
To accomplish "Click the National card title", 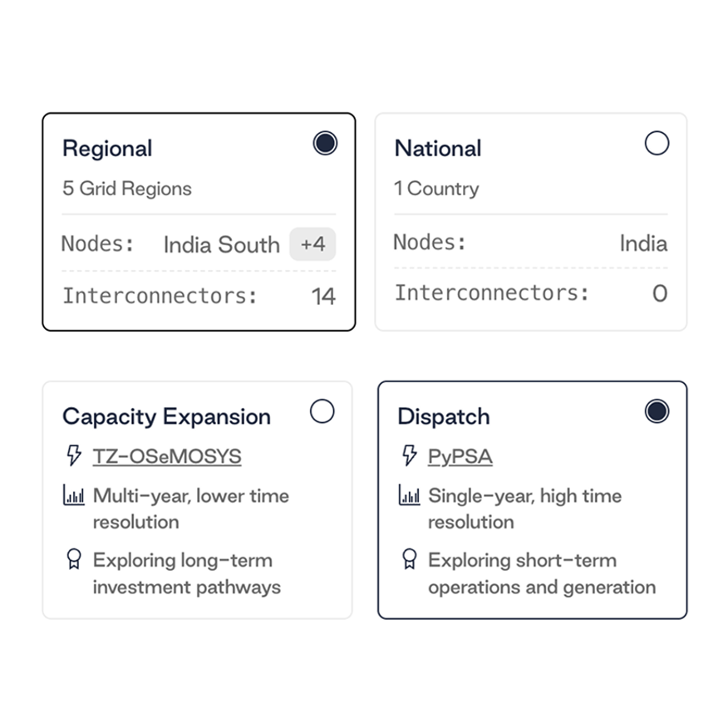I will coord(438,149).
